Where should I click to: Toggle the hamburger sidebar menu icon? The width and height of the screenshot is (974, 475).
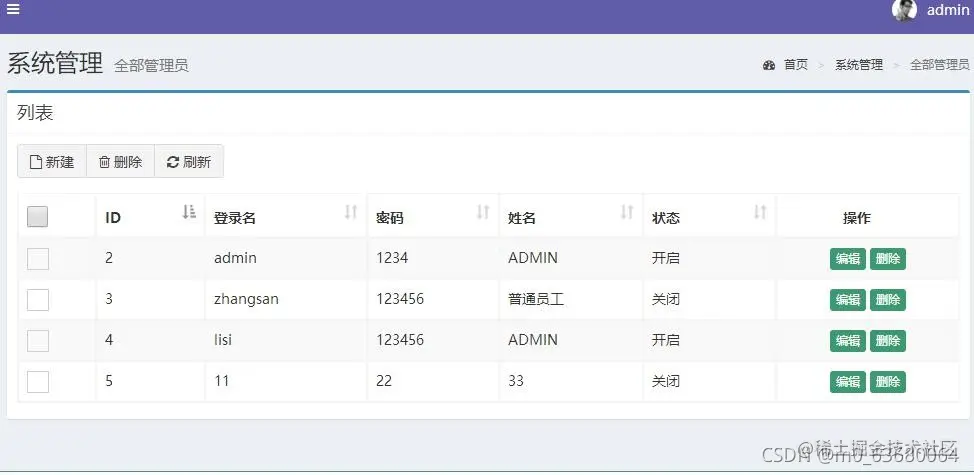coord(12,9)
